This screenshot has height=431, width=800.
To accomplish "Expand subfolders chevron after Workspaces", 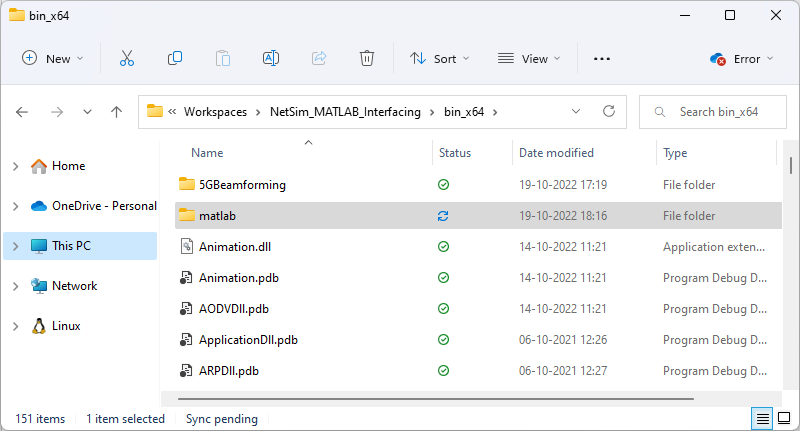I will pyautogui.click(x=258, y=112).
